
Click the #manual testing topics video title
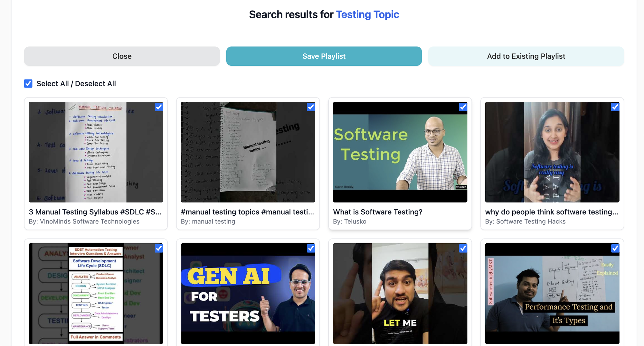[247, 212]
